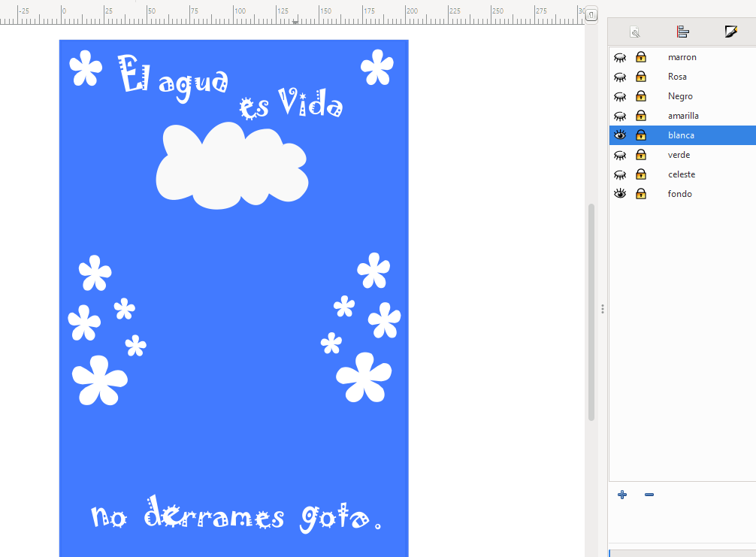Image resolution: width=756 pixels, height=557 pixels.
Task: Open the Align and Distribute panel tab
Action: (682, 32)
